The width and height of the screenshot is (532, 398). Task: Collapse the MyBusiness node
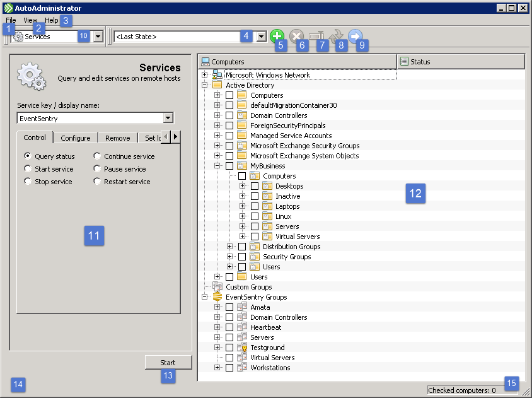pyautogui.click(x=217, y=166)
